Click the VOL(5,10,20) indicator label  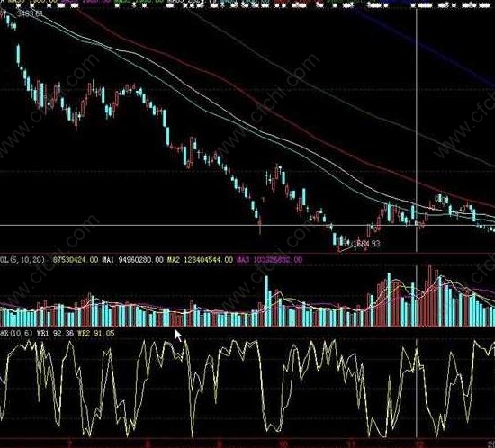22,260
